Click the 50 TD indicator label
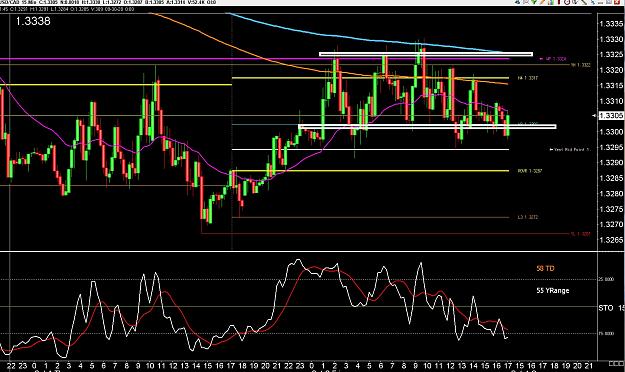This screenshot has height=372, width=625. (x=545, y=268)
